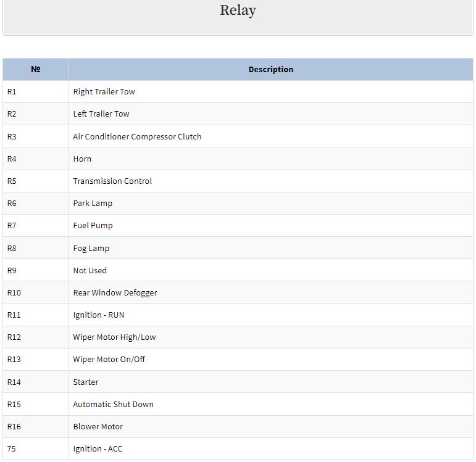This screenshot has width=476, height=462.
Task: Click the R1 relay number cell
Action: (x=12, y=92)
